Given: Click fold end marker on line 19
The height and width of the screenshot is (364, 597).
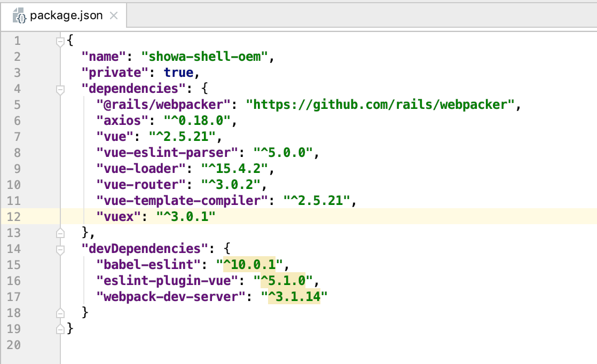Looking at the screenshot, I should click(x=60, y=329).
